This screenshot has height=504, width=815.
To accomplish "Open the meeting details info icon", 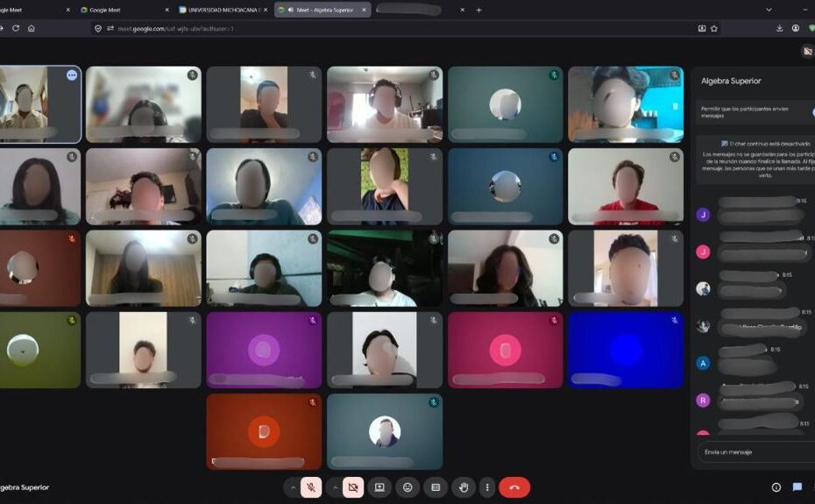I will [776, 487].
